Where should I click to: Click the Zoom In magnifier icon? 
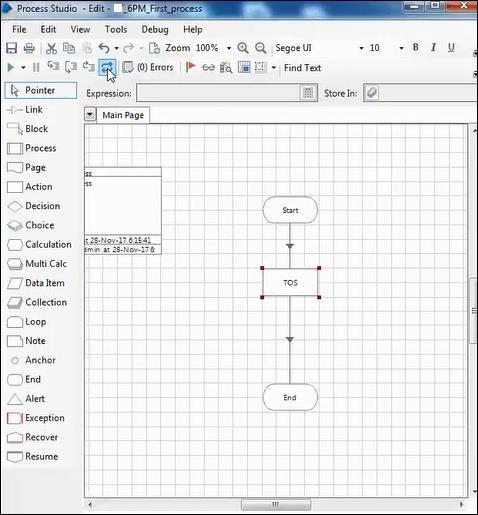(x=243, y=48)
